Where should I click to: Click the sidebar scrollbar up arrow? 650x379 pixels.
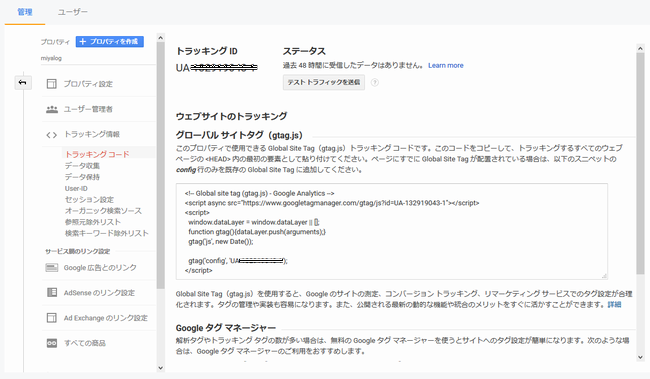160,38
